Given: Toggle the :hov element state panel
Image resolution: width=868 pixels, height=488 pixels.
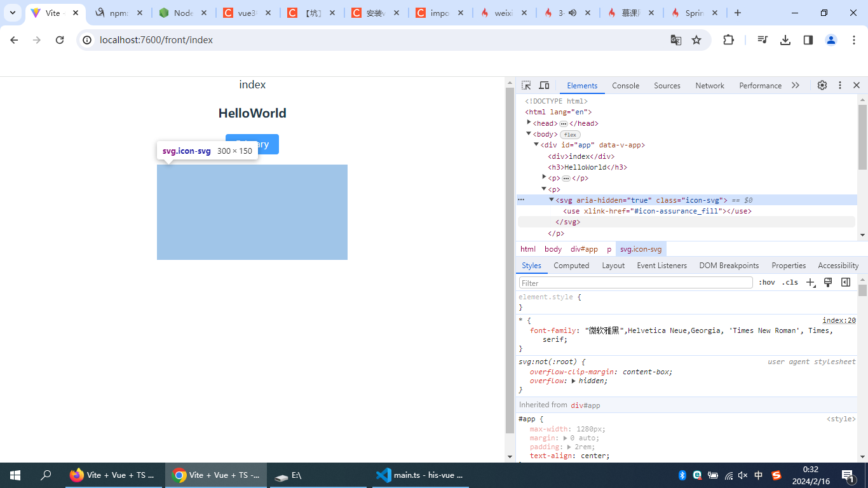Looking at the screenshot, I should click(x=767, y=283).
